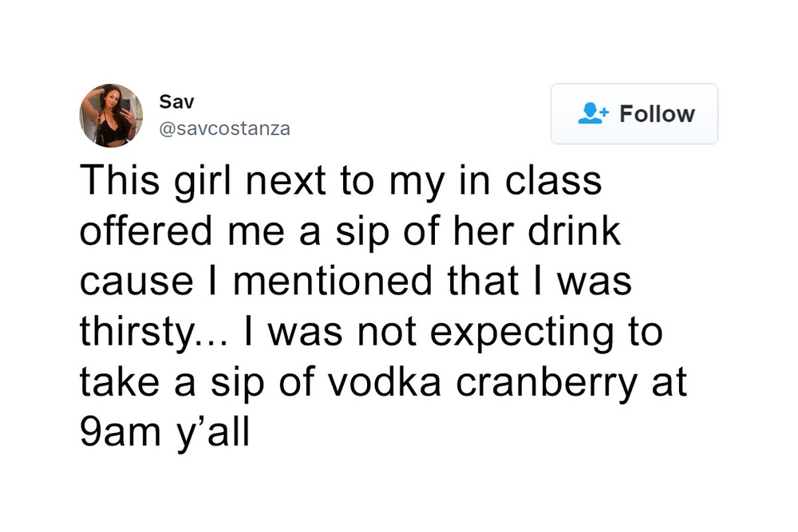Viewport: 798px width, 532px height.
Task: Open the profile by clicking the avatar image
Action: [x=111, y=116]
